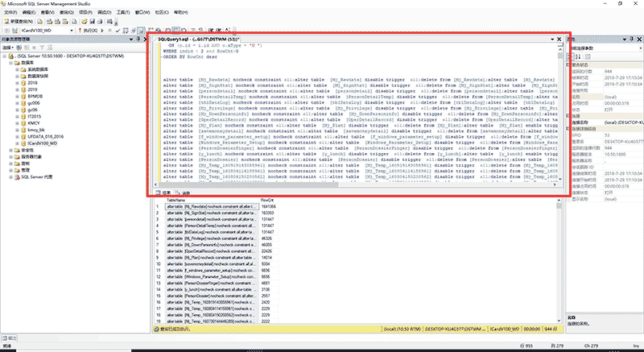The image size is (644, 352).
Task: Select the UFDATA_016_2016 database
Action: point(46,137)
